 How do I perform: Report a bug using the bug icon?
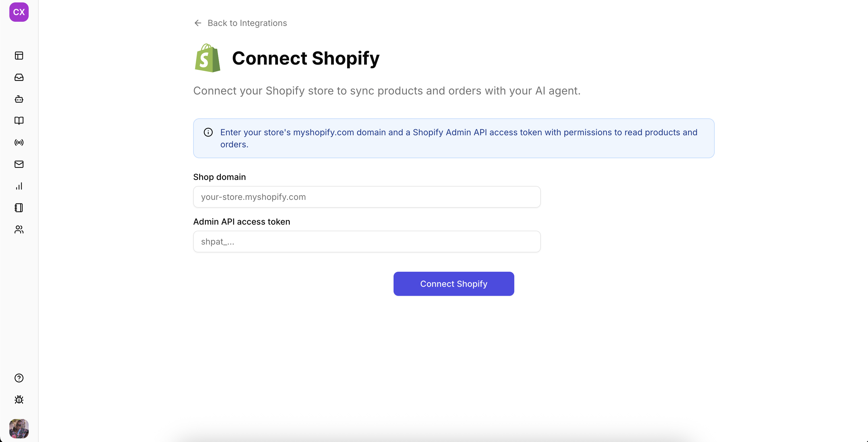(x=19, y=400)
